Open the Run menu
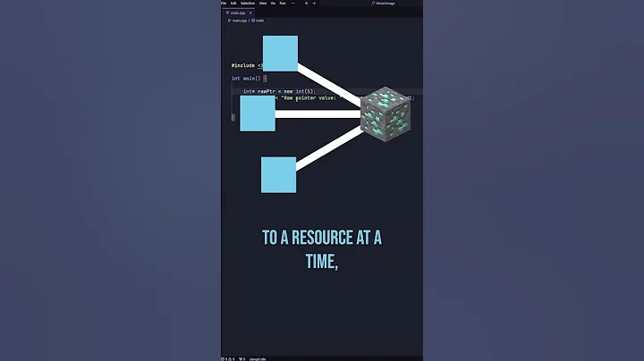 coord(283,4)
